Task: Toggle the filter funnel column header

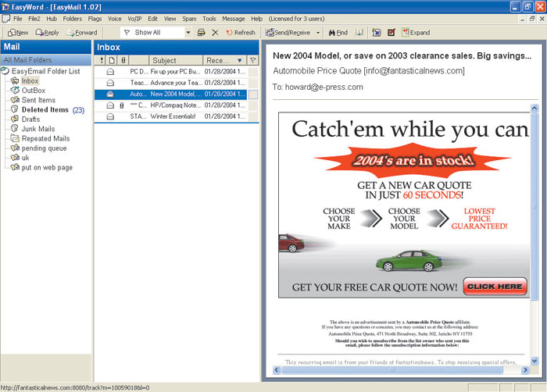Action: point(252,60)
